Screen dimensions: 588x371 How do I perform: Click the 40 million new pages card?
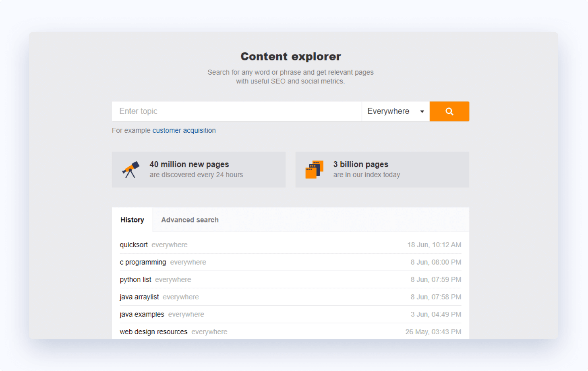(x=199, y=169)
